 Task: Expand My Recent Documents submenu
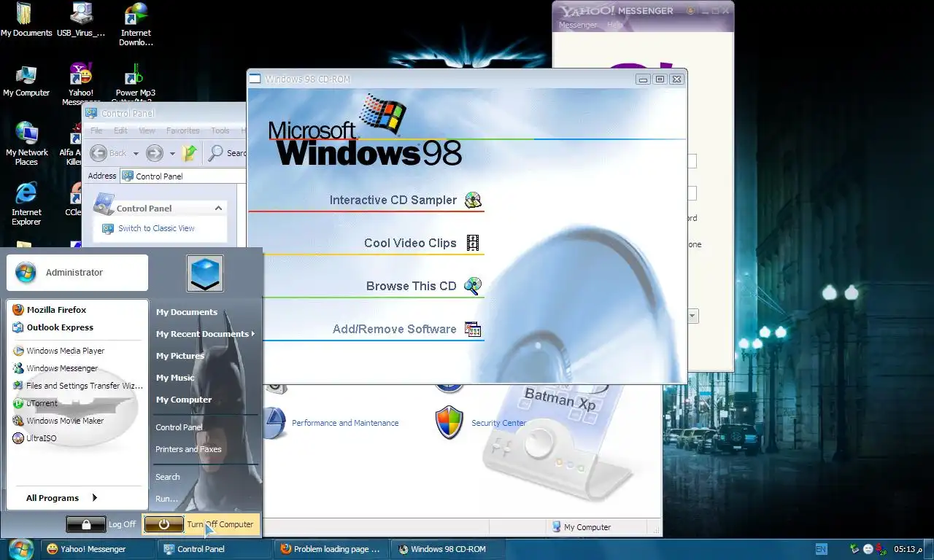click(205, 334)
